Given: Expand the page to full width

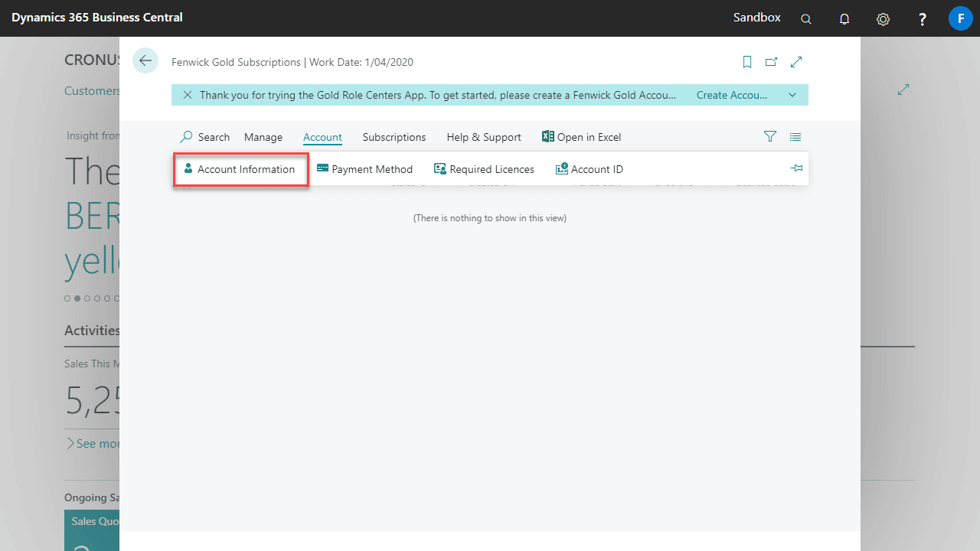Looking at the screenshot, I should point(796,62).
